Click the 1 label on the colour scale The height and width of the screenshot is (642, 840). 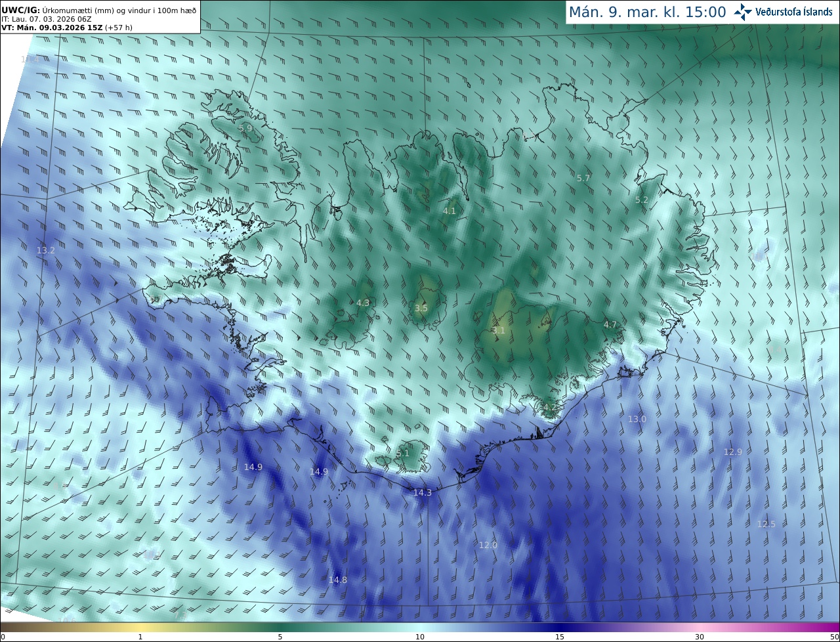pyautogui.click(x=140, y=637)
